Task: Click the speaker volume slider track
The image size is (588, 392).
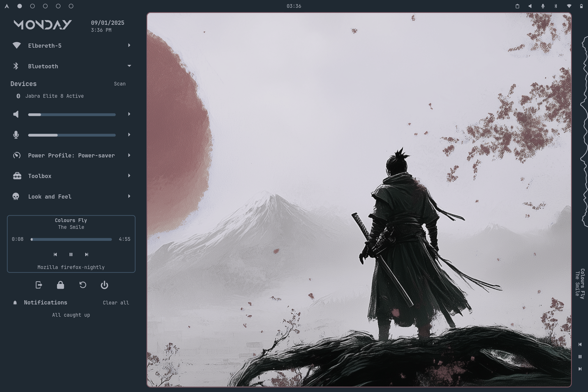Action: 78,115
